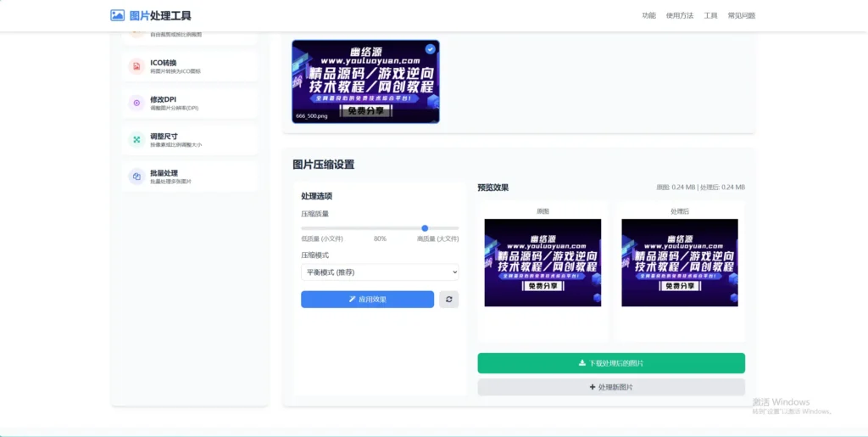This screenshot has height=437, width=868.
Task: Click the 高质量 (大文件) label
Action: [x=438, y=238]
